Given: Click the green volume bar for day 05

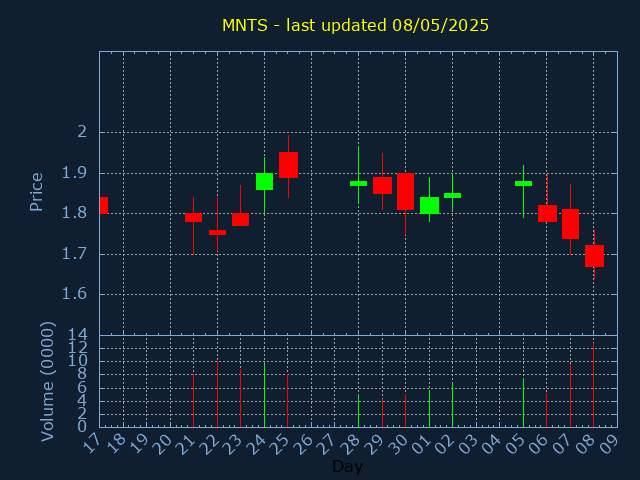Looking at the screenshot, I should tap(523, 403).
